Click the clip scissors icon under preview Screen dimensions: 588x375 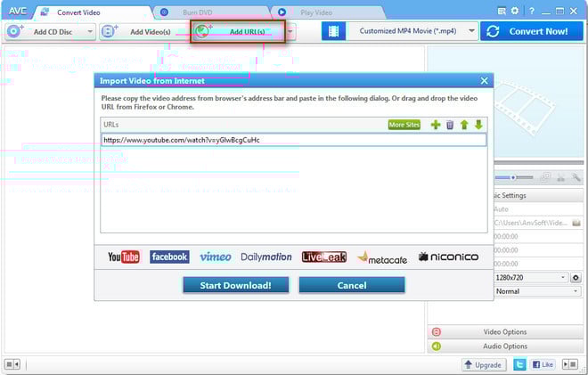[x=561, y=177]
